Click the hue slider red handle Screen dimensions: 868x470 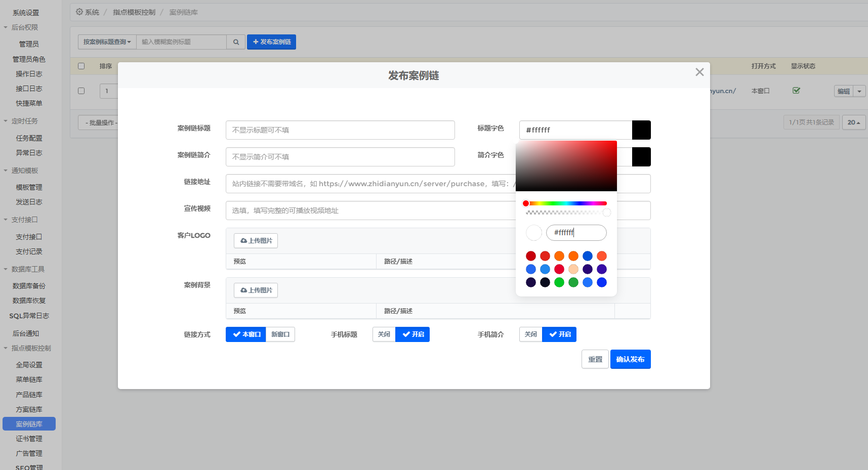coord(526,203)
